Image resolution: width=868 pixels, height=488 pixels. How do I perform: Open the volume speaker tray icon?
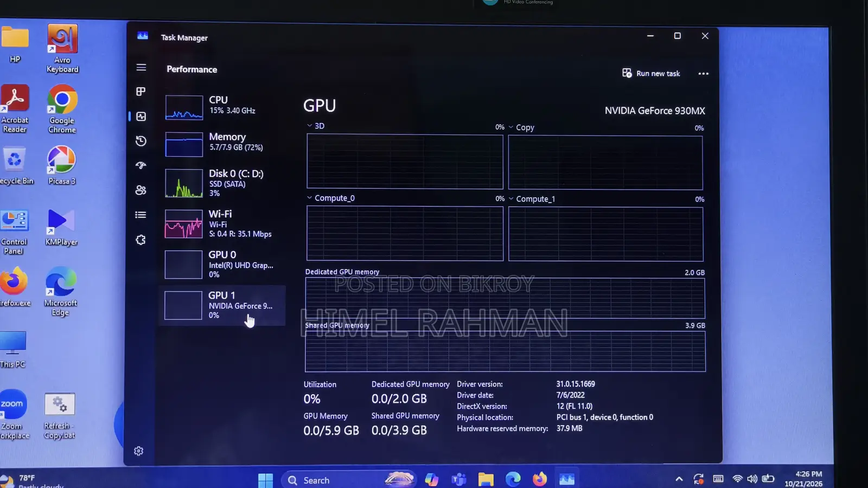(752, 479)
